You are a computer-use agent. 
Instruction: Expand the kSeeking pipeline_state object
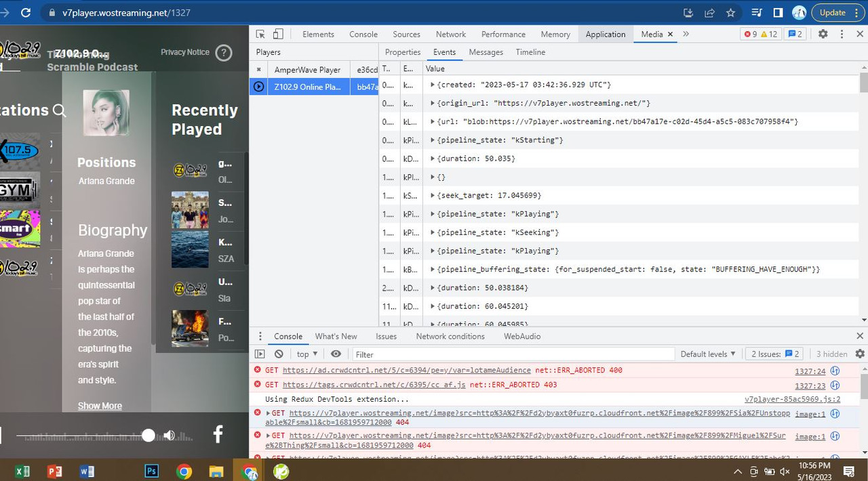433,232
